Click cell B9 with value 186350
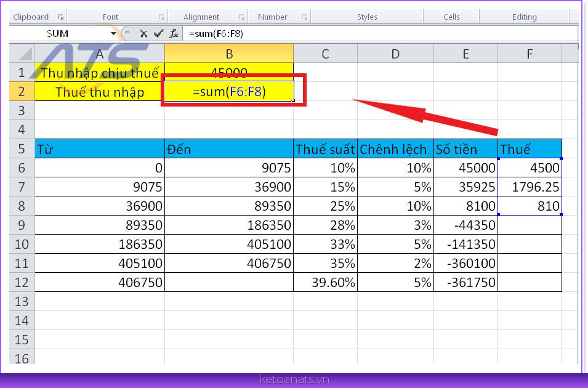 [229, 225]
